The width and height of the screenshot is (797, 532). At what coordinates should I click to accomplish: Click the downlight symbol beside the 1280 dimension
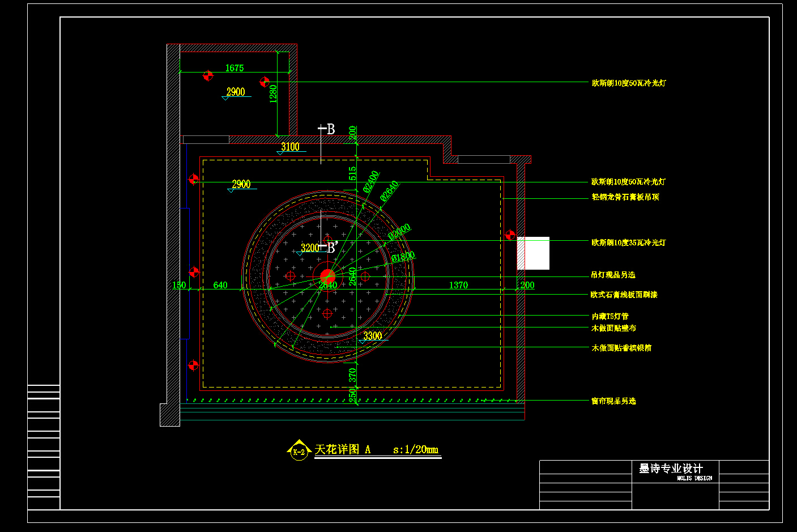point(265,82)
